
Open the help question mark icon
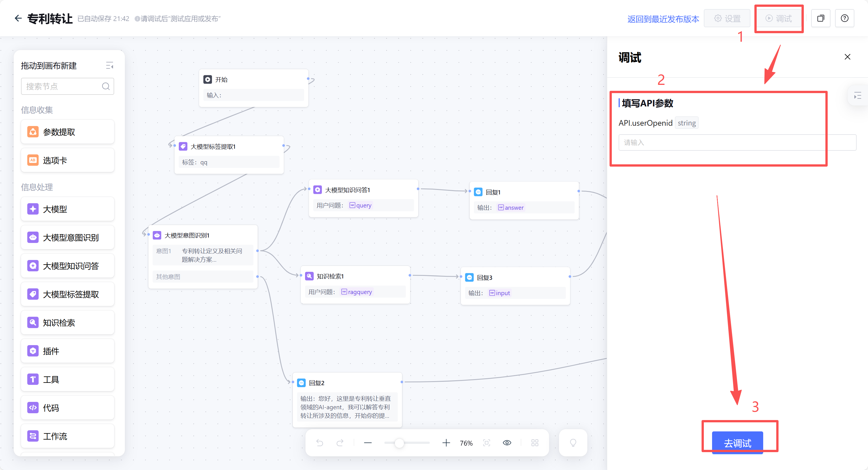tap(844, 18)
